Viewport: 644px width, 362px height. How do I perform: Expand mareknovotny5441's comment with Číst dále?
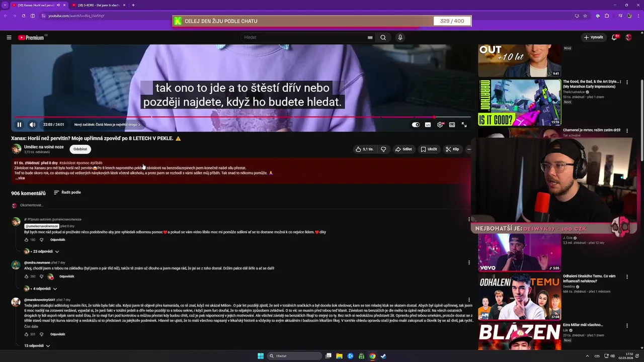31,327
